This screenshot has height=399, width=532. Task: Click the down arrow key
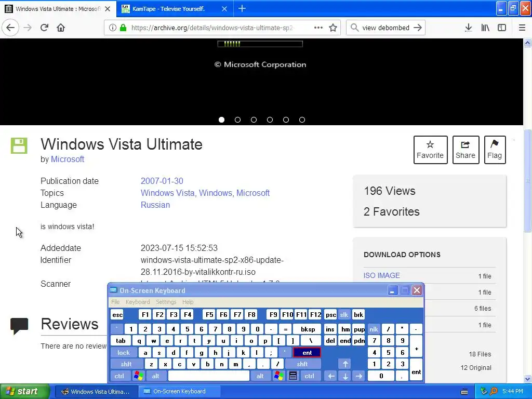[x=345, y=376]
